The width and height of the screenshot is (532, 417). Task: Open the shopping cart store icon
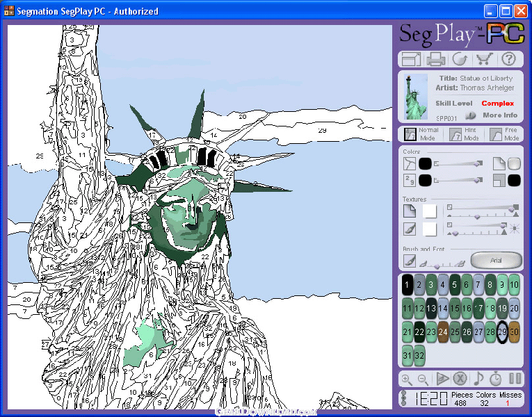485,59
